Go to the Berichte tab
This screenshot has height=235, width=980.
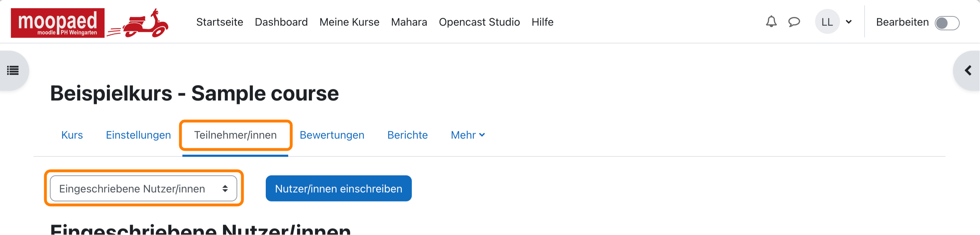click(408, 135)
